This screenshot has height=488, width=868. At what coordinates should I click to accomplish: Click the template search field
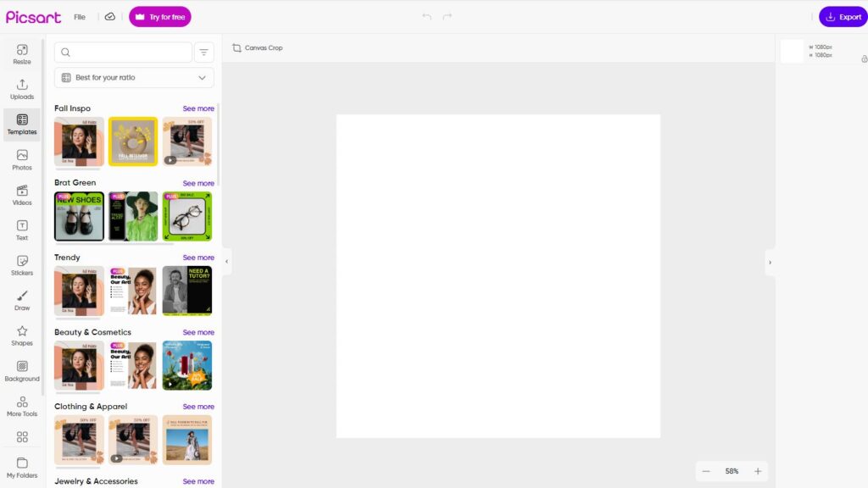point(123,52)
